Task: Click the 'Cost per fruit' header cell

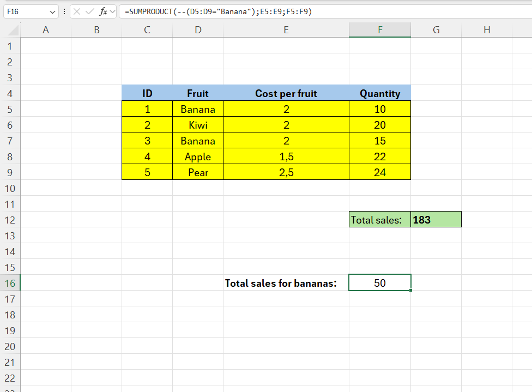Action: 286,93
